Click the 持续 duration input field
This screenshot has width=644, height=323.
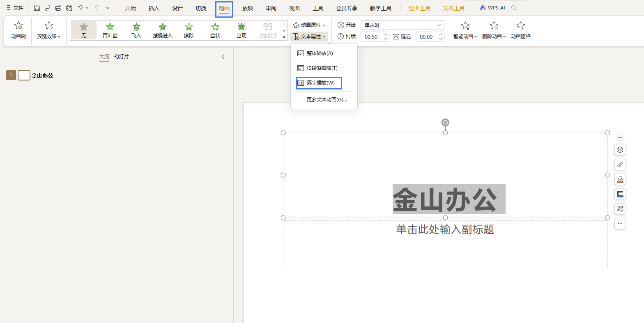click(372, 37)
